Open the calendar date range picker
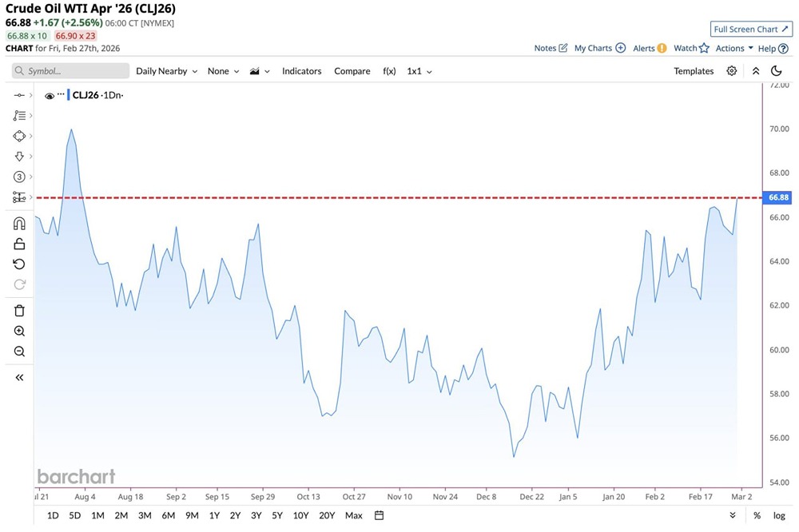Screen dimensions: 799x532 [380, 515]
